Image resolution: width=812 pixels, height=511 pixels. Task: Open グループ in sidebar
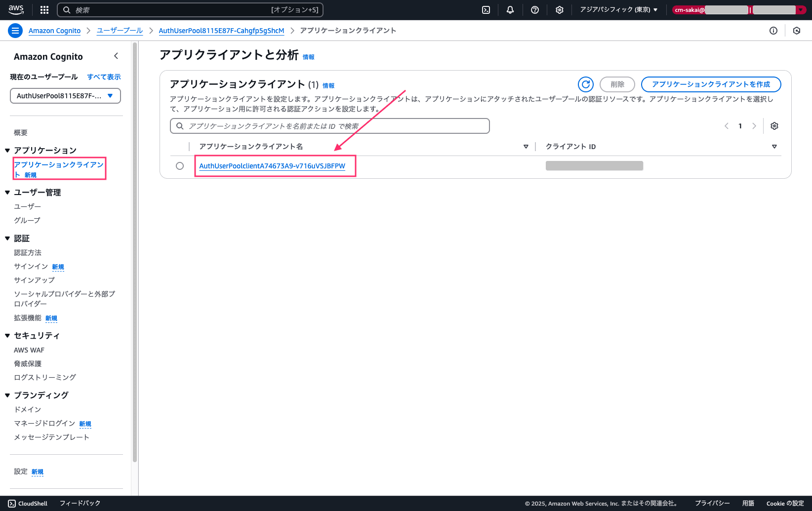click(x=27, y=220)
